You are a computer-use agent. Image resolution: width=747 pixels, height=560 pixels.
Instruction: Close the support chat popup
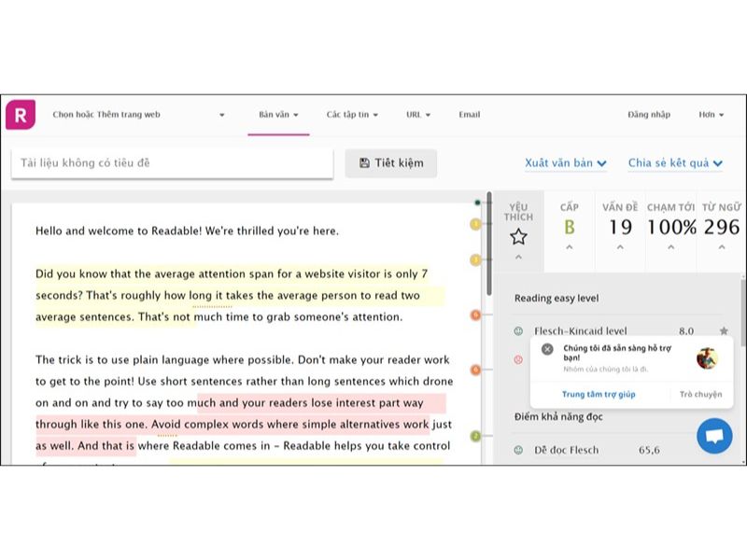point(547,349)
